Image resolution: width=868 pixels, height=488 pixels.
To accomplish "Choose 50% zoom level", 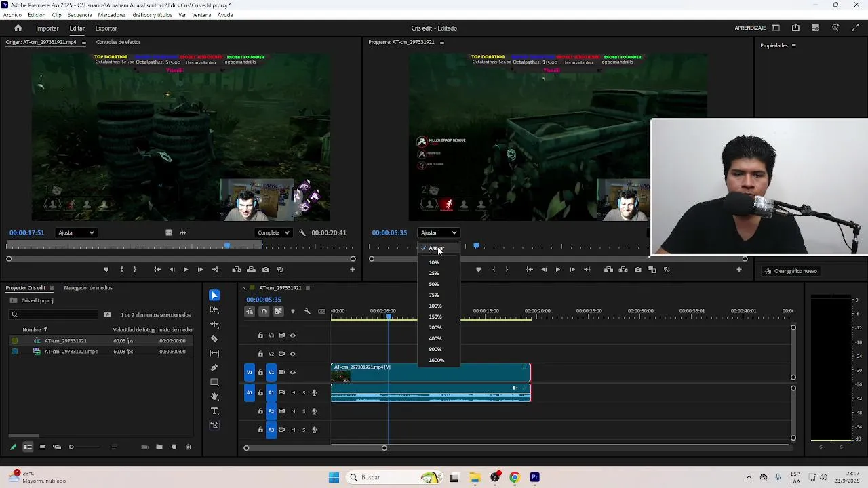I will click(434, 284).
